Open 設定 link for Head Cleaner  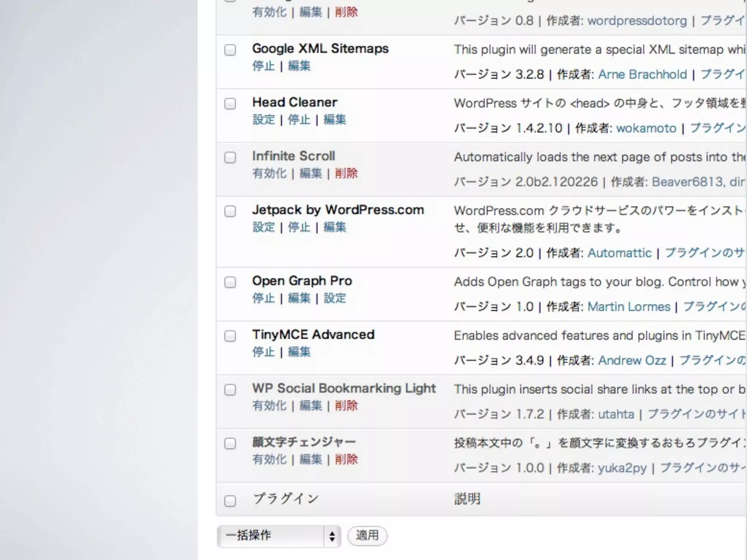point(263,120)
